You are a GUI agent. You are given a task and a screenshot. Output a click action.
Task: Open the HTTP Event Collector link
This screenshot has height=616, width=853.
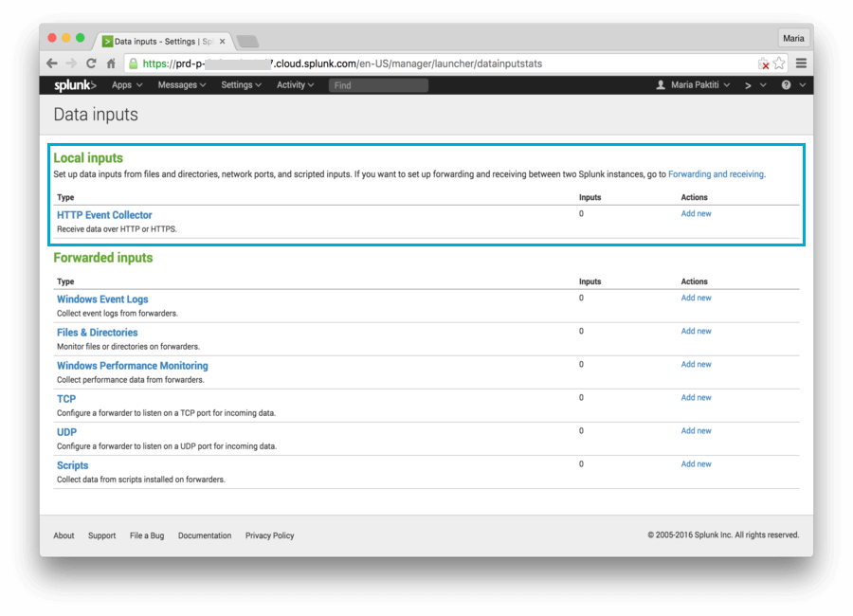pyautogui.click(x=104, y=215)
